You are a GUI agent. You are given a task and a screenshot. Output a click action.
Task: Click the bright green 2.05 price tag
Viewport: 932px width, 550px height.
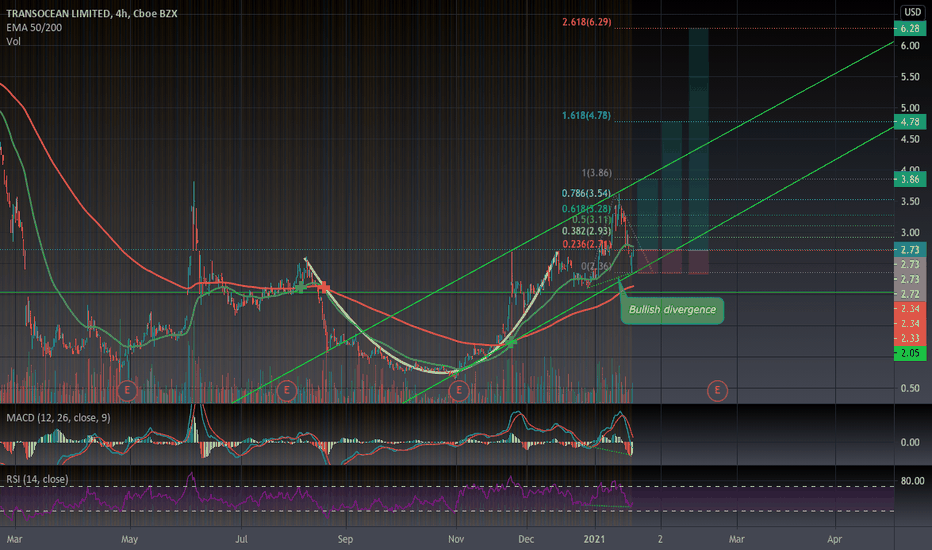pos(910,353)
